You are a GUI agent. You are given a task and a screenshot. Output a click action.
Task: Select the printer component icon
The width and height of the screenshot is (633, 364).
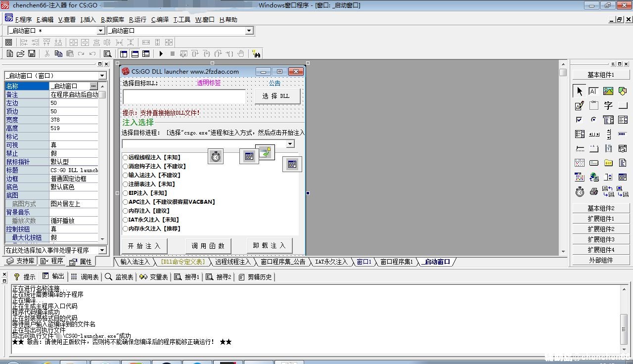click(x=593, y=191)
